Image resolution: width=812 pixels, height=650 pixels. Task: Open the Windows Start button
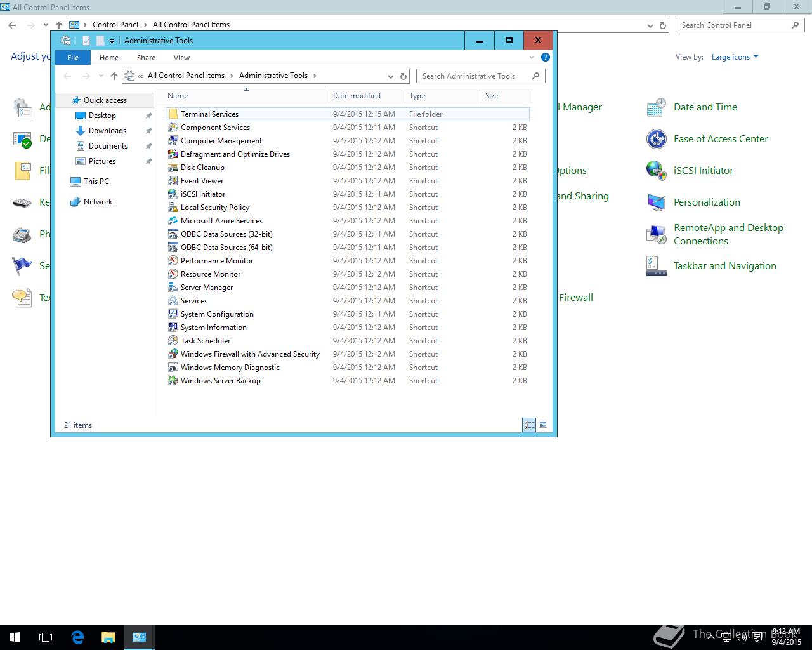[x=15, y=637]
